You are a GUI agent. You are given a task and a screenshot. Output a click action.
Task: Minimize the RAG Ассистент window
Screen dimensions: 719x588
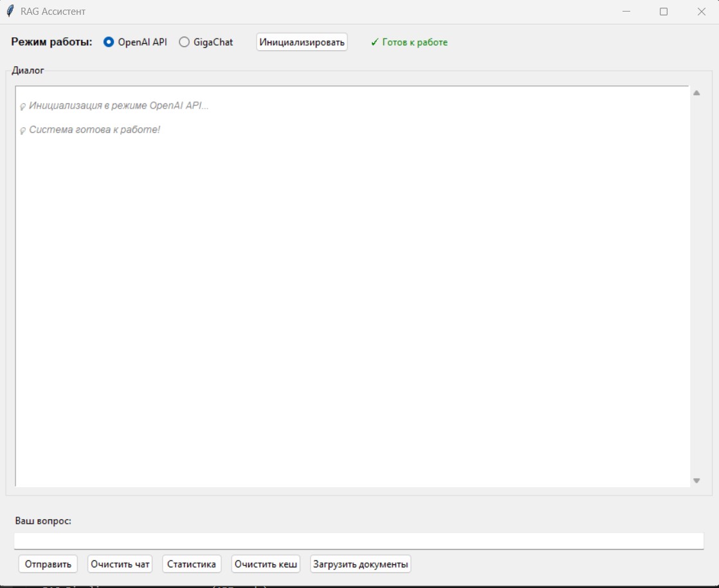click(626, 12)
